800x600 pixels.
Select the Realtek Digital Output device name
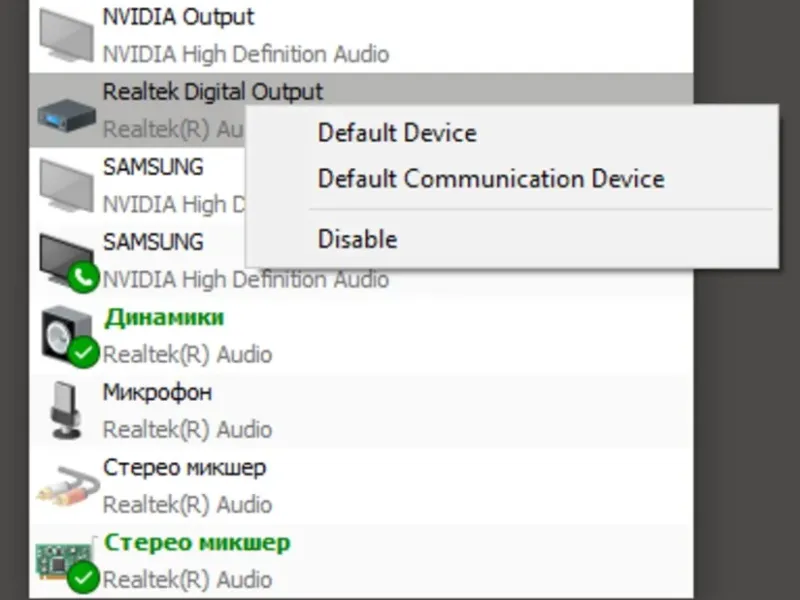point(213,92)
